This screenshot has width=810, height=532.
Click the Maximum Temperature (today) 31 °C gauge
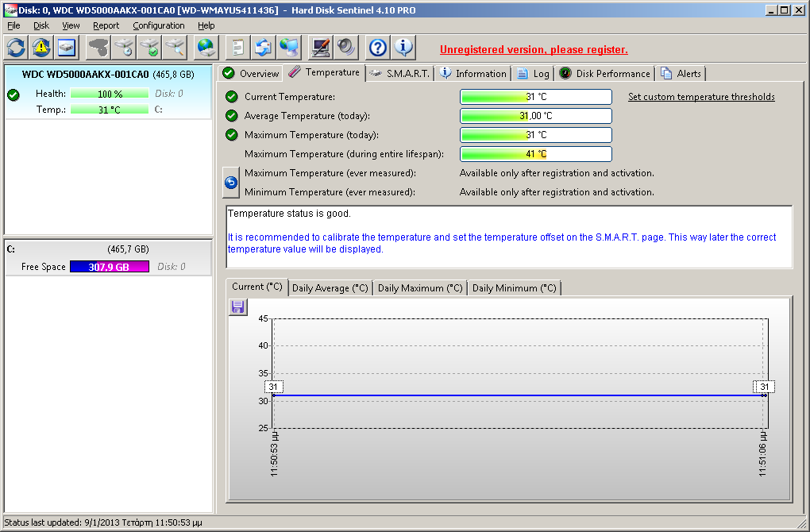coord(536,135)
